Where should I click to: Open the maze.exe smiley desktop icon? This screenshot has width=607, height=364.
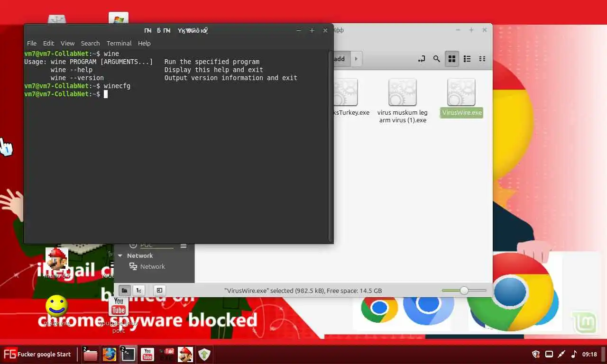point(56,310)
